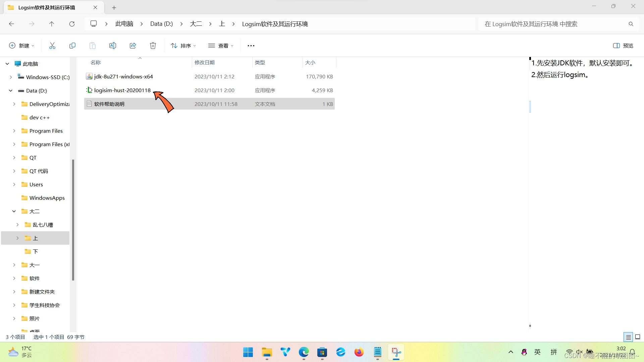
Task: Expand the Program Files tree folder
Action: pyautogui.click(x=14, y=131)
